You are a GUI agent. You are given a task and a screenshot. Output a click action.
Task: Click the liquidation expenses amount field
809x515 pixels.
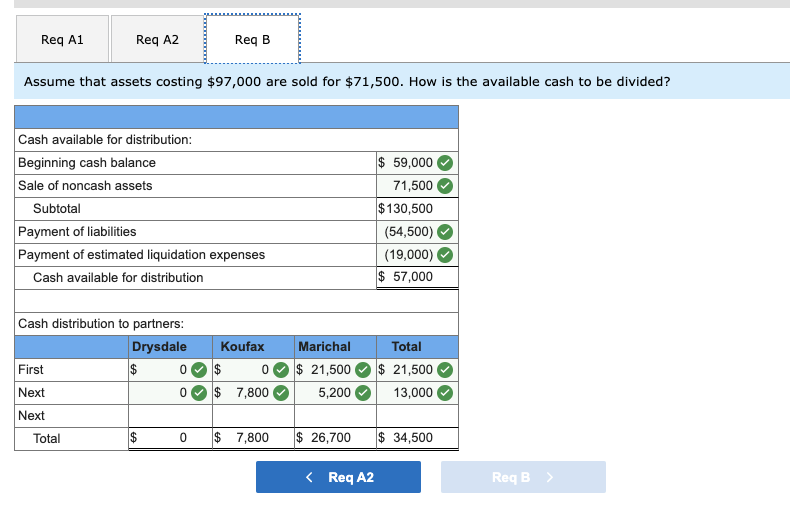[x=417, y=255]
